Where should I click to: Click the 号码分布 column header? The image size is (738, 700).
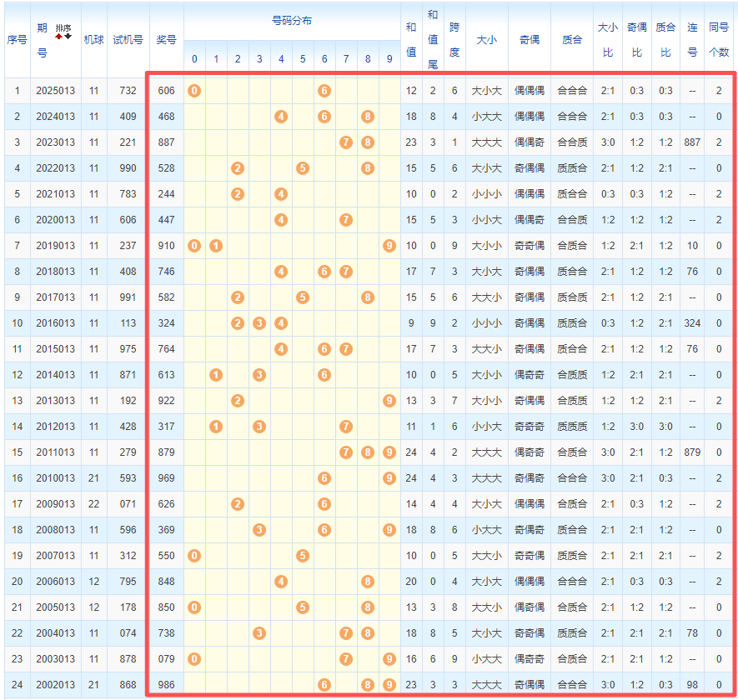(292, 21)
